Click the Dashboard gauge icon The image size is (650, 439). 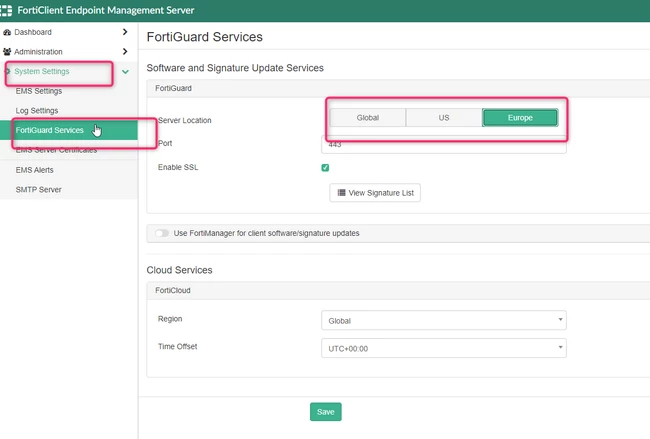pos(7,32)
